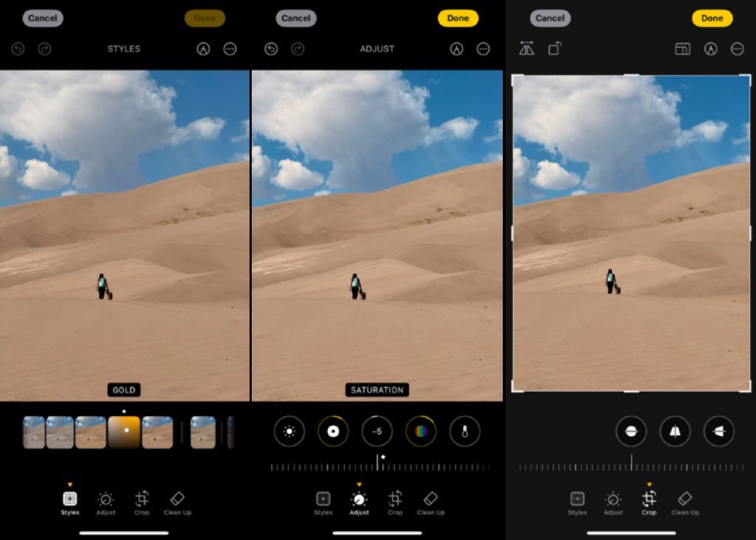
Task: Tap the STYLES header title
Action: tap(124, 49)
